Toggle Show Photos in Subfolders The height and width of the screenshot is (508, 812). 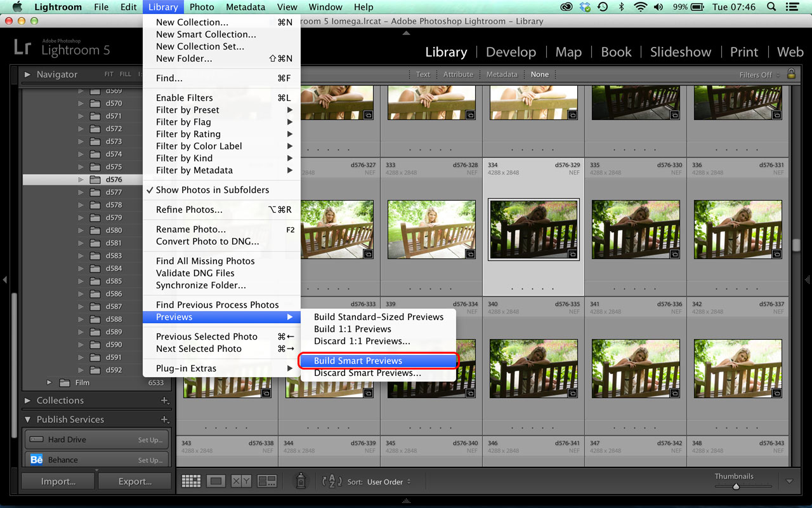click(212, 190)
